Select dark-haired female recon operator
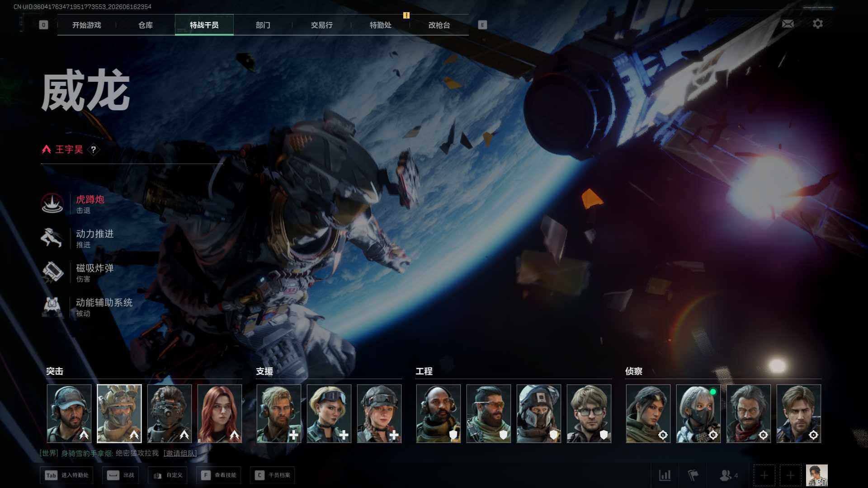Screen dimensions: 868x488 tap(648, 413)
